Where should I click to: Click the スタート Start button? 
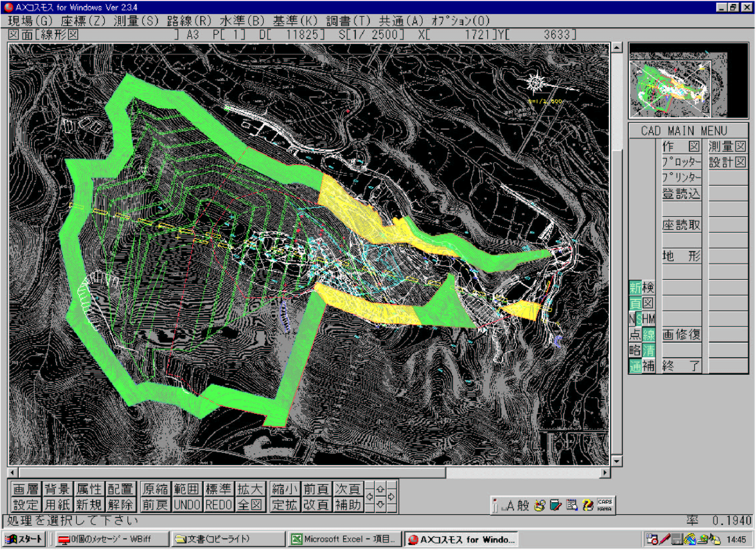[24, 539]
